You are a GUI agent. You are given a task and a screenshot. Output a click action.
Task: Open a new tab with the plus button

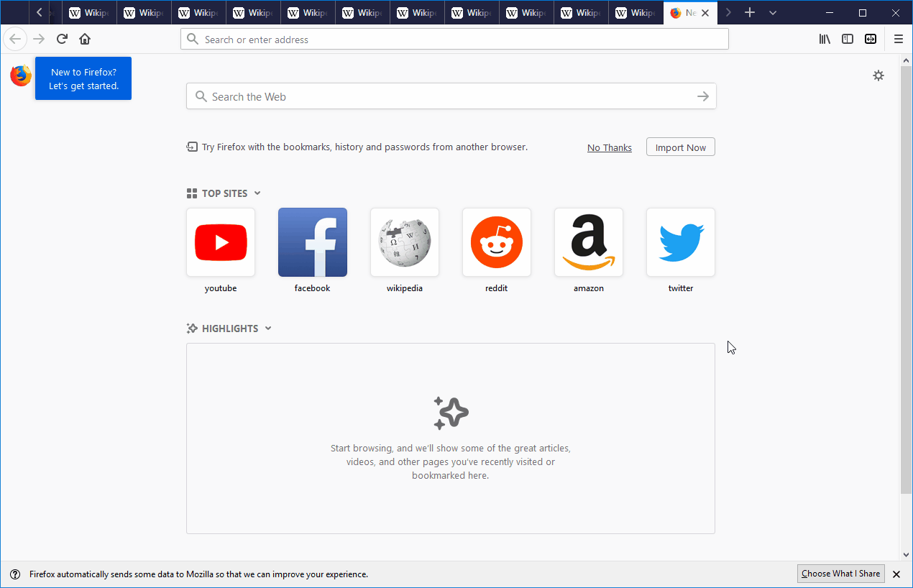(x=750, y=12)
